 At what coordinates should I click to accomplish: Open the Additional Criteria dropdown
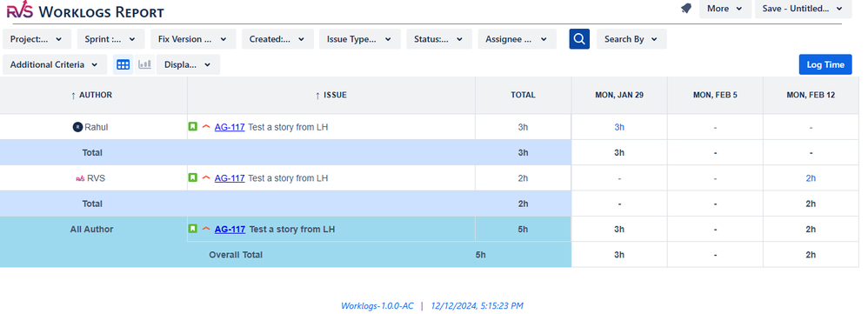point(55,64)
